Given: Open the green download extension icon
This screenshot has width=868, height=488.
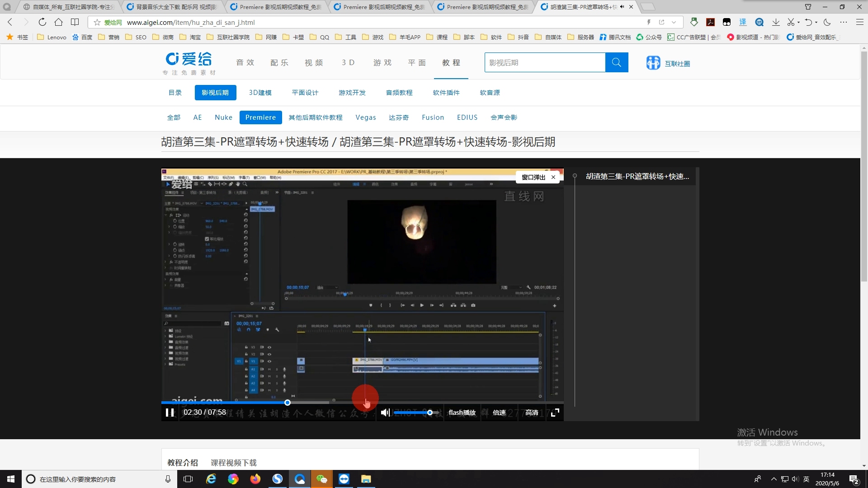Looking at the screenshot, I should [x=694, y=22].
